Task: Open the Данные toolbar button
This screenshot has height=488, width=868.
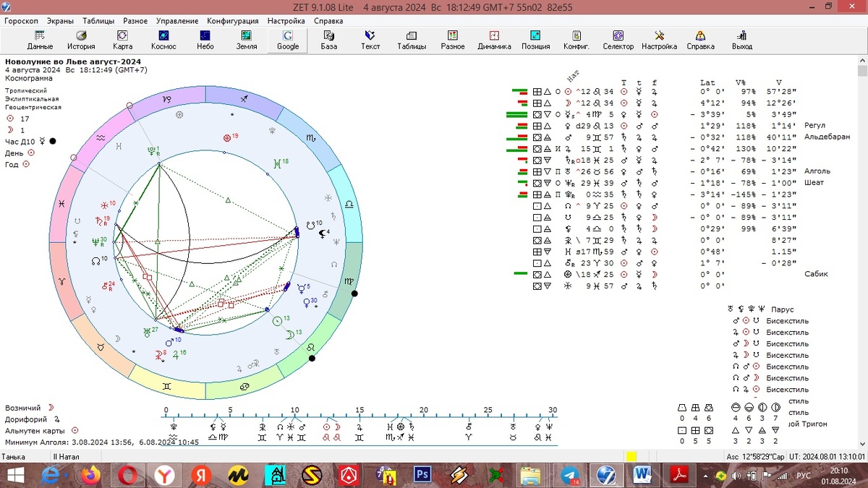Action: pyautogui.click(x=41, y=40)
